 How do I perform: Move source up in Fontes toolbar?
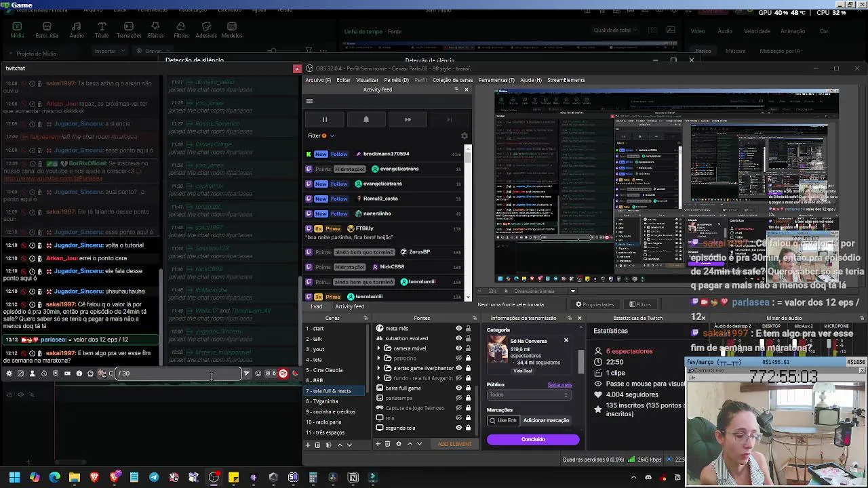click(410, 444)
